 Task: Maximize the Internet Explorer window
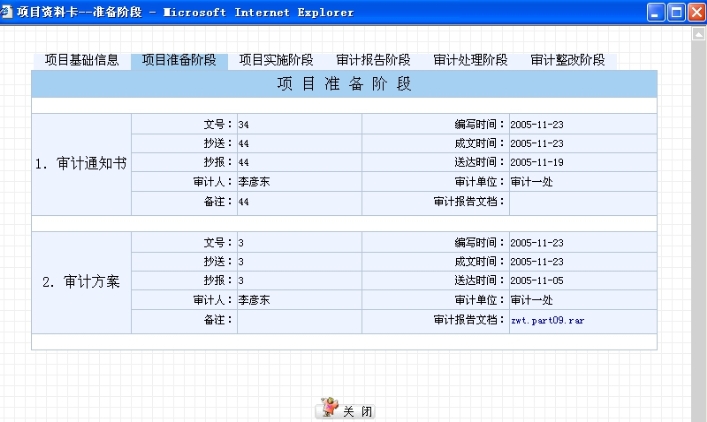tap(676, 12)
